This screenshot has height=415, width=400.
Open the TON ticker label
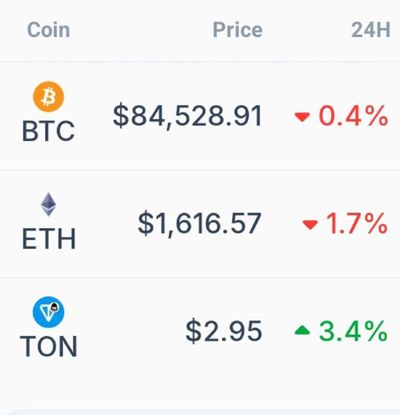coord(49,346)
